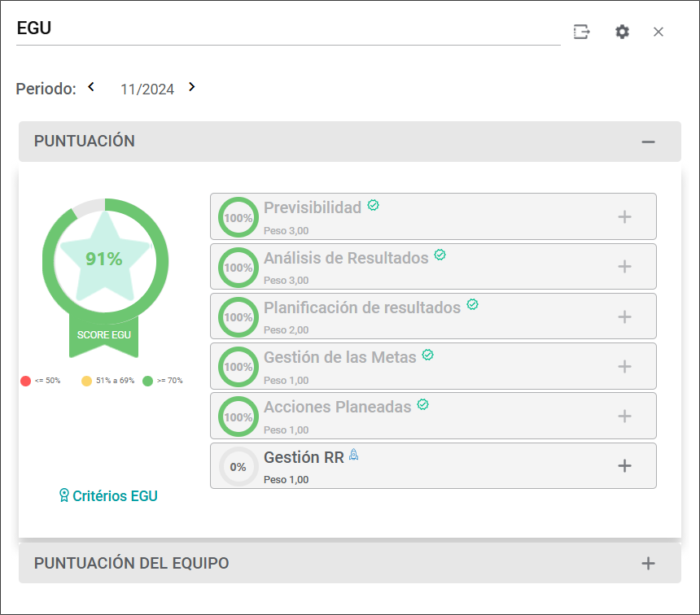Click the check badge next to Análisis de Resultados
Screen dimensions: 700x615
tap(440, 255)
